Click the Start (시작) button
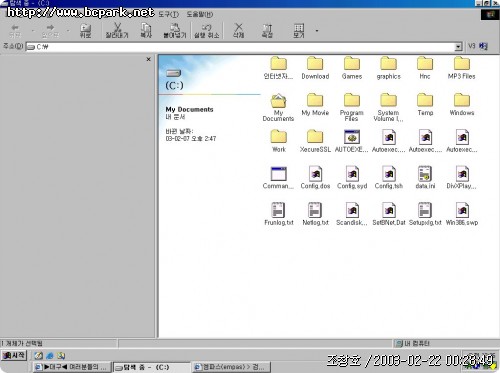This screenshot has height=373, width=500. [14, 355]
